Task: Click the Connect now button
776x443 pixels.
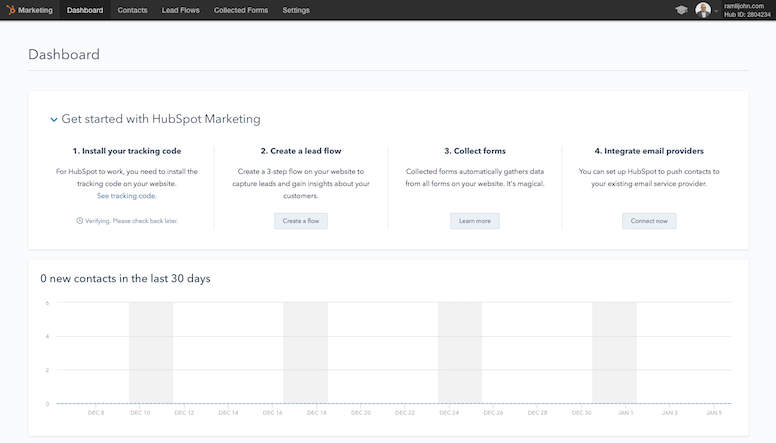Action: 649,221
